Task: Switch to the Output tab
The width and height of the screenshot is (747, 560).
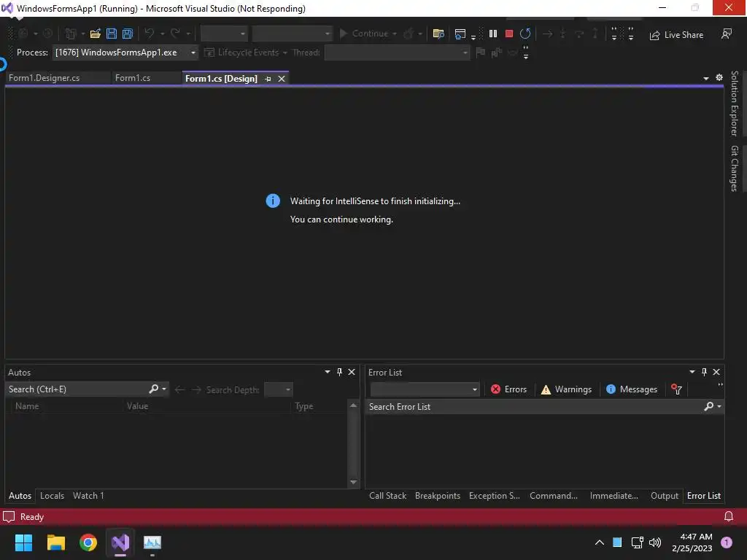Action: pyautogui.click(x=664, y=496)
